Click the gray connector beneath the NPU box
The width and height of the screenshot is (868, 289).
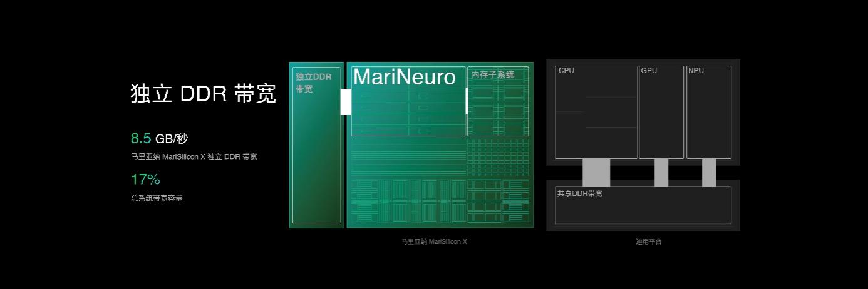709,173
